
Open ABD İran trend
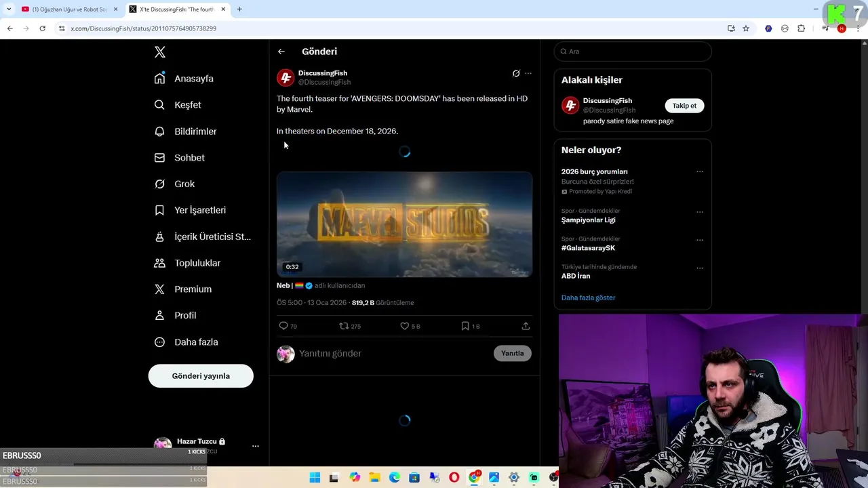point(576,276)
